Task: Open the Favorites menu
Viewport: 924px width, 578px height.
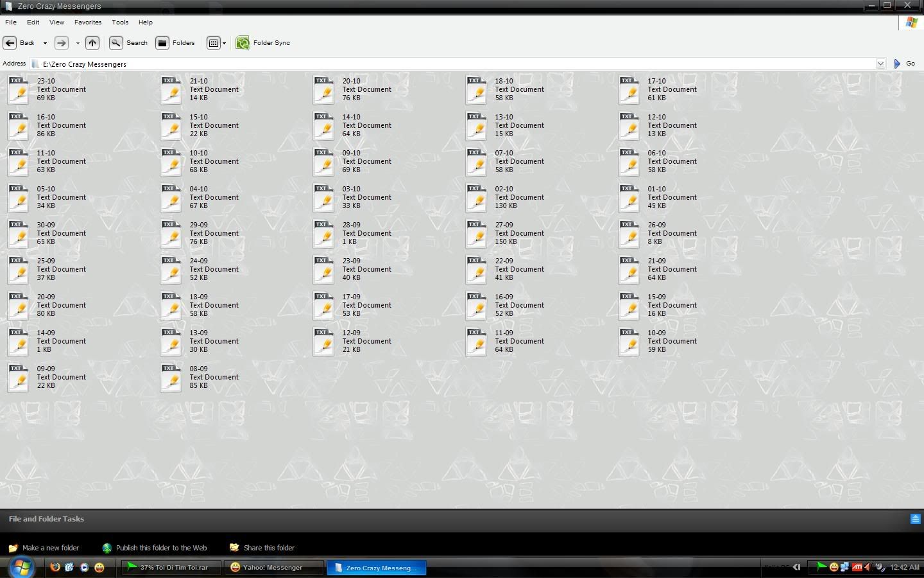Action: click(88, 22)
